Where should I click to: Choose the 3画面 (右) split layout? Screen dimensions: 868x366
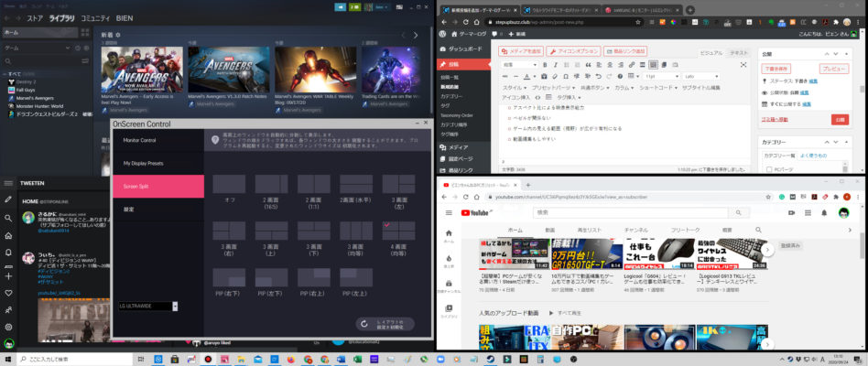229,231
